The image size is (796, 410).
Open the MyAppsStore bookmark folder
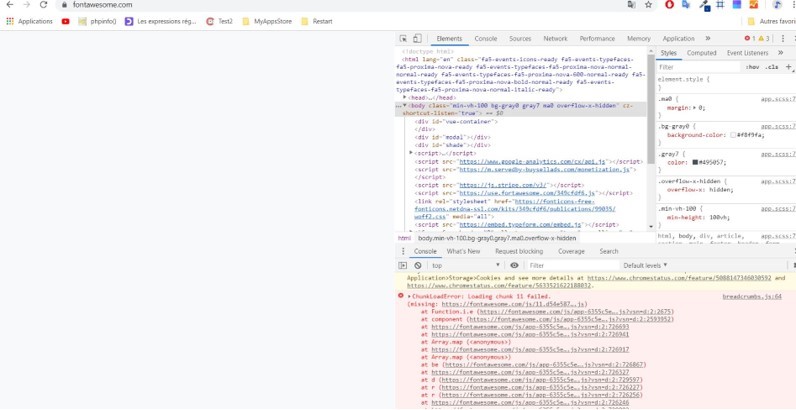point(267,21)
